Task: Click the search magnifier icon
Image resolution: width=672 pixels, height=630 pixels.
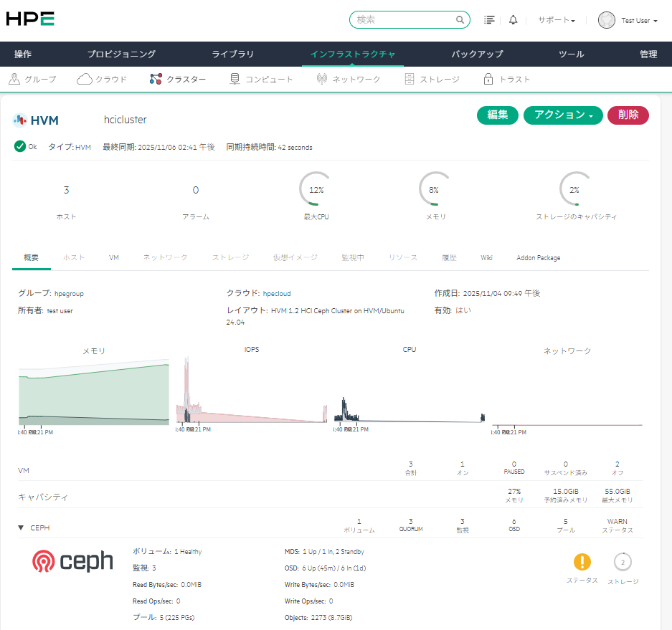Action: tap(460, 20)
